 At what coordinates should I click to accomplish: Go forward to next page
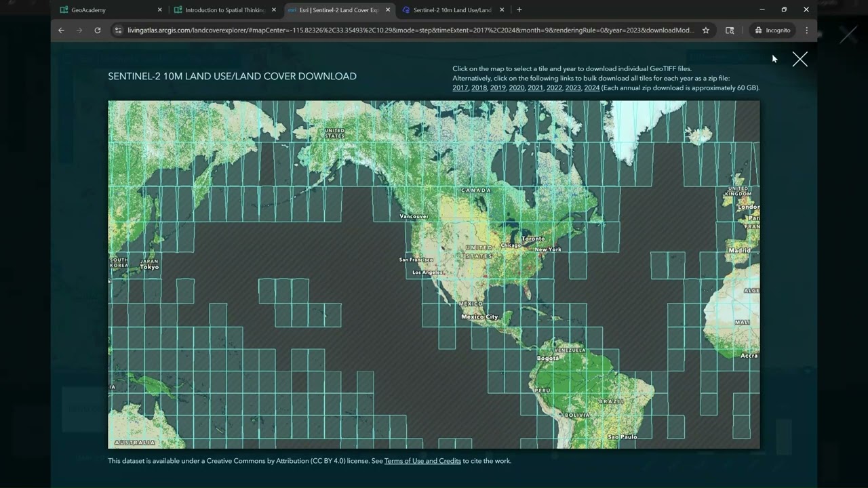79,30
